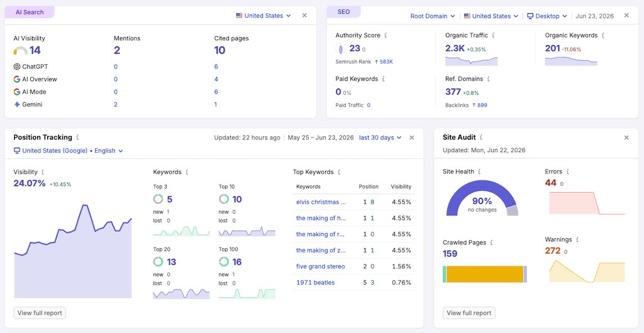Click the Top 100 donut chart icon
Viewport: 644px width, 333px height.
click(x=224, y=261)
